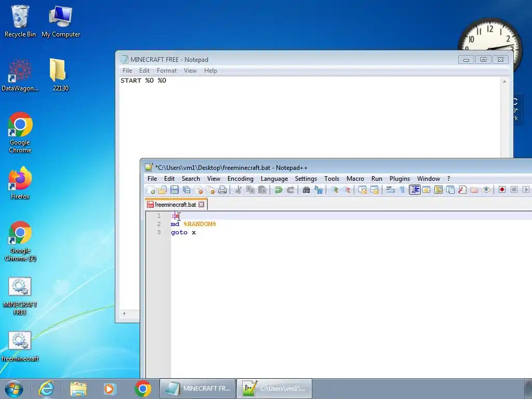Click the Print icon in Notepad++ toolbar

pyautogui.click(x=222, y=190)
